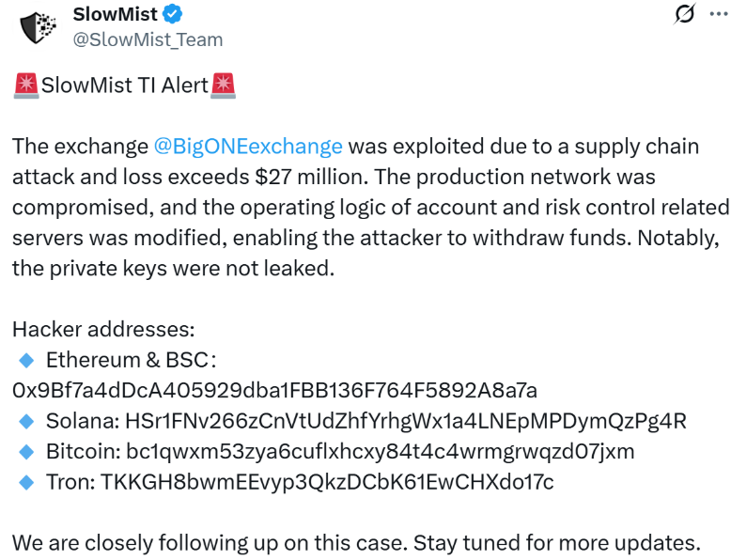Click the blue verified badge

(x=176, y=14)
